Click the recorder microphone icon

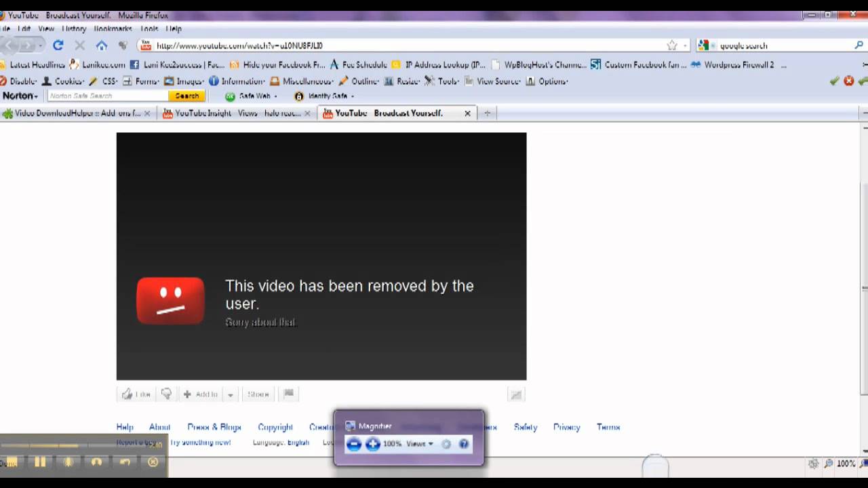point(68,462)
